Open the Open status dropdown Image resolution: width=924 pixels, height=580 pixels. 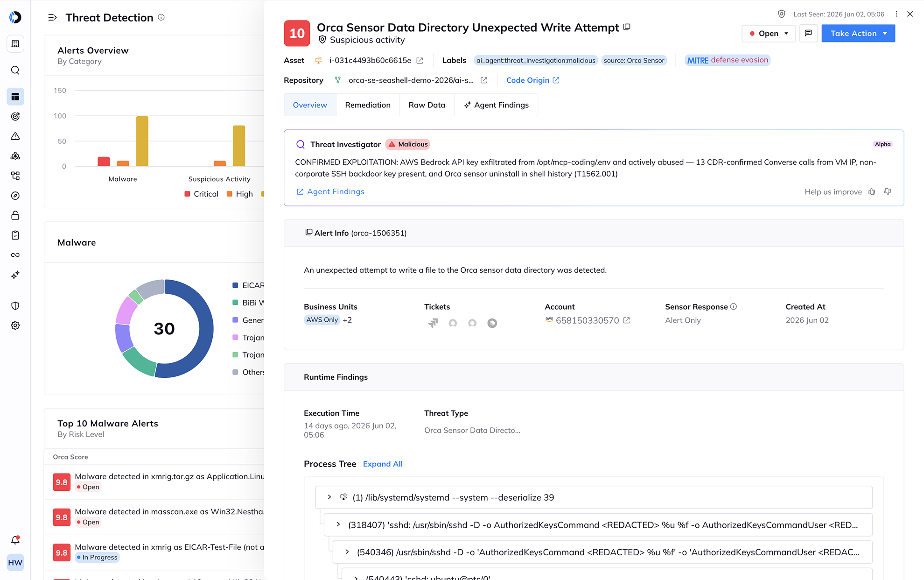pos(768,33)
